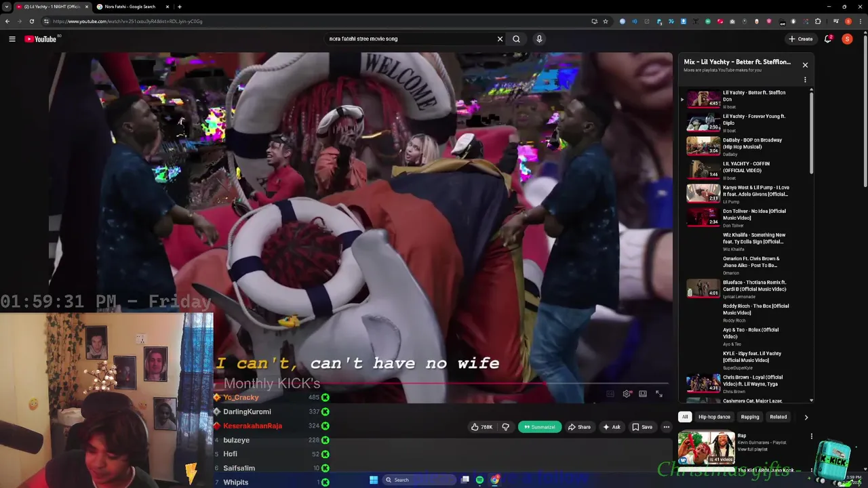This screenshot has width=868, height=488.
Task: Switch player to theater mode
Action: (x=643, y=394)
